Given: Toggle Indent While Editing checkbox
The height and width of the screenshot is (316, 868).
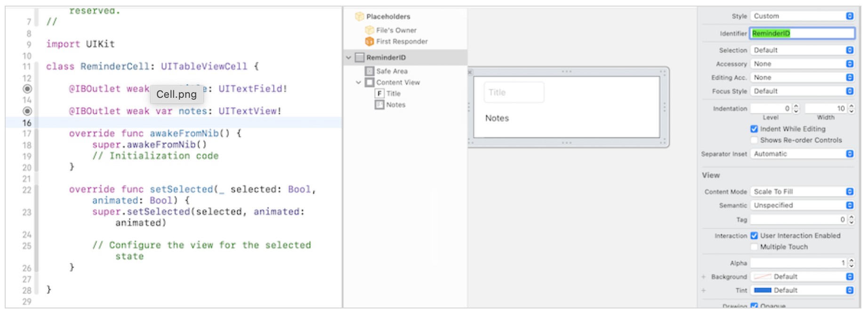Looking at the screenshot, I should click(x=754, y=129).
